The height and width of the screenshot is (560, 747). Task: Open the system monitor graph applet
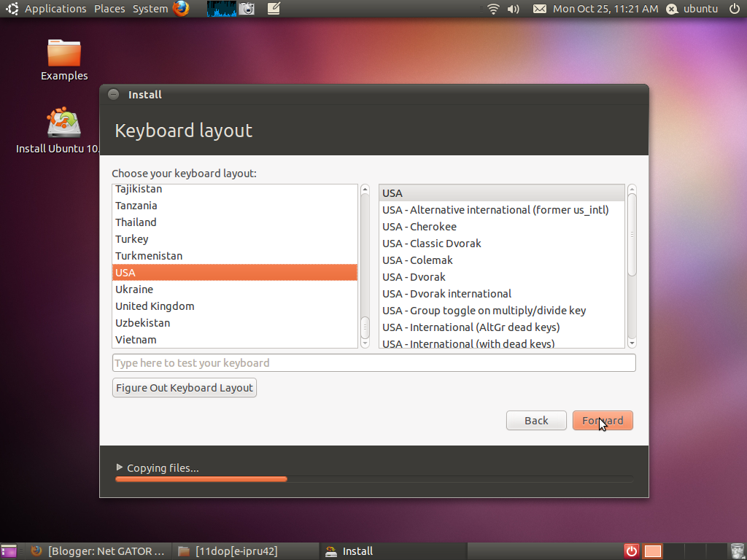pyautogui.click(x=221, y=9)
